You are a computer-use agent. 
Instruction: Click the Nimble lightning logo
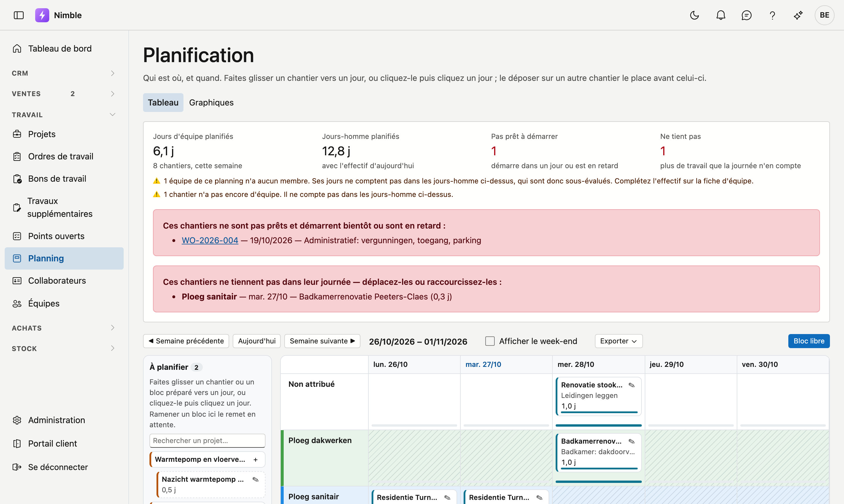[42, 15]
